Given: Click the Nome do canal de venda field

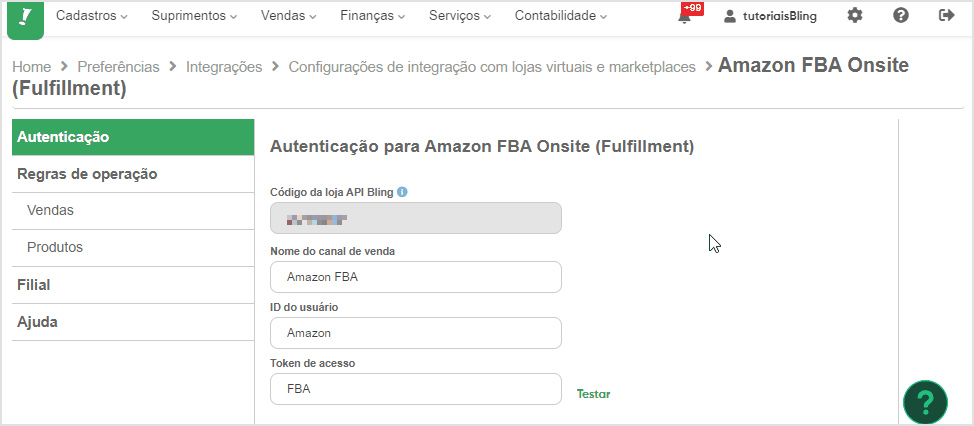Looking at the screenshot, I should tap(416, 277).
